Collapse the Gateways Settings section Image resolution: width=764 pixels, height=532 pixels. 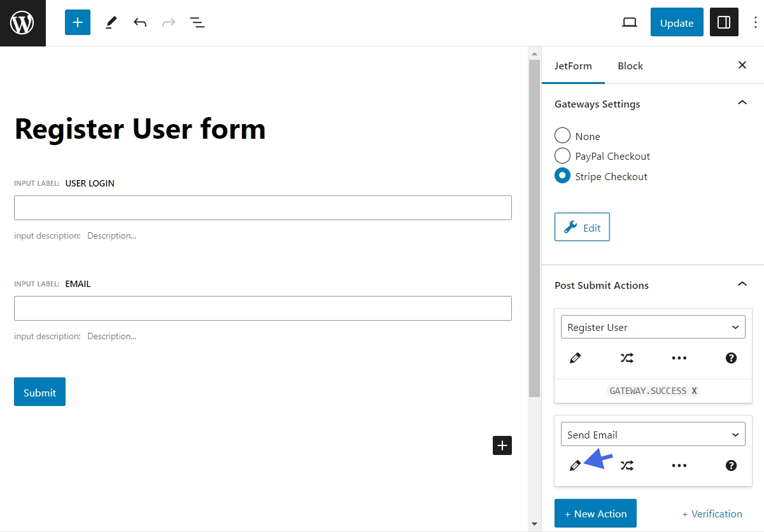[x=742, y=102]
